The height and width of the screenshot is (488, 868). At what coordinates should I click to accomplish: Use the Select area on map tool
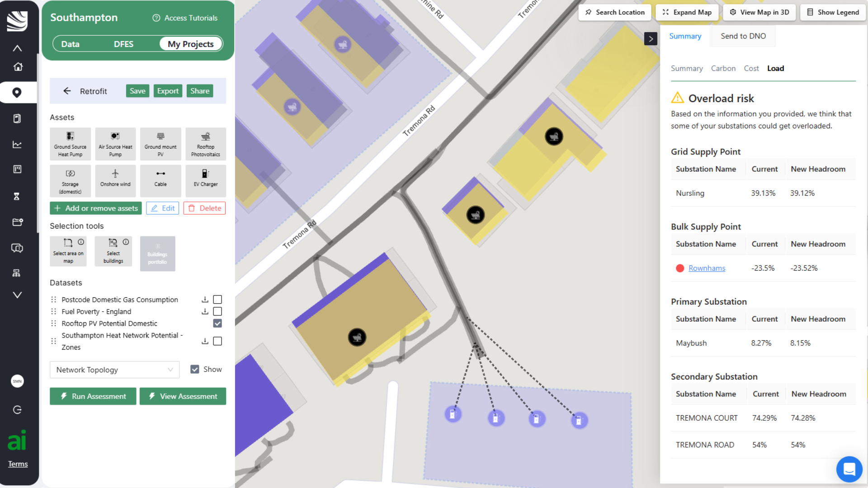tap(68, 251)
